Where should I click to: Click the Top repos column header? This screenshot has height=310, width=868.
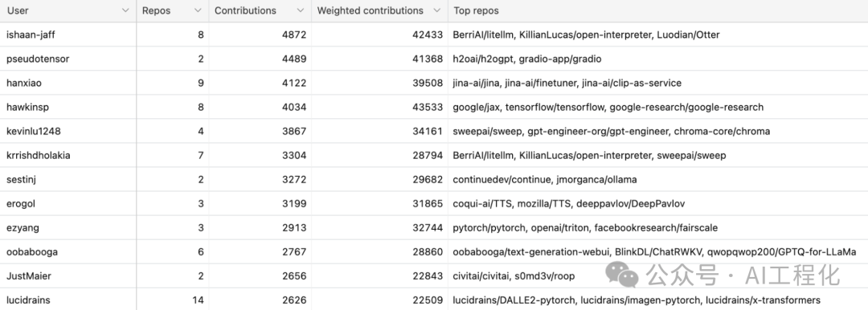(657, 10)
